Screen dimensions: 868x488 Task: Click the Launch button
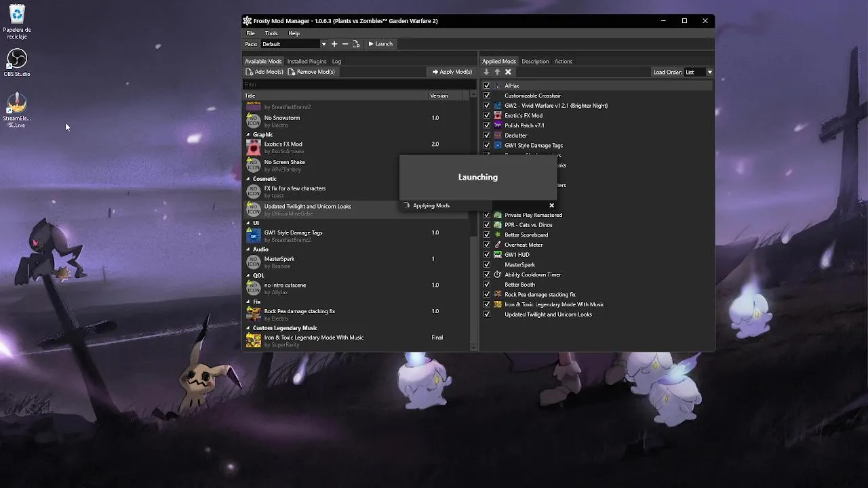click(x=380, y=44)
